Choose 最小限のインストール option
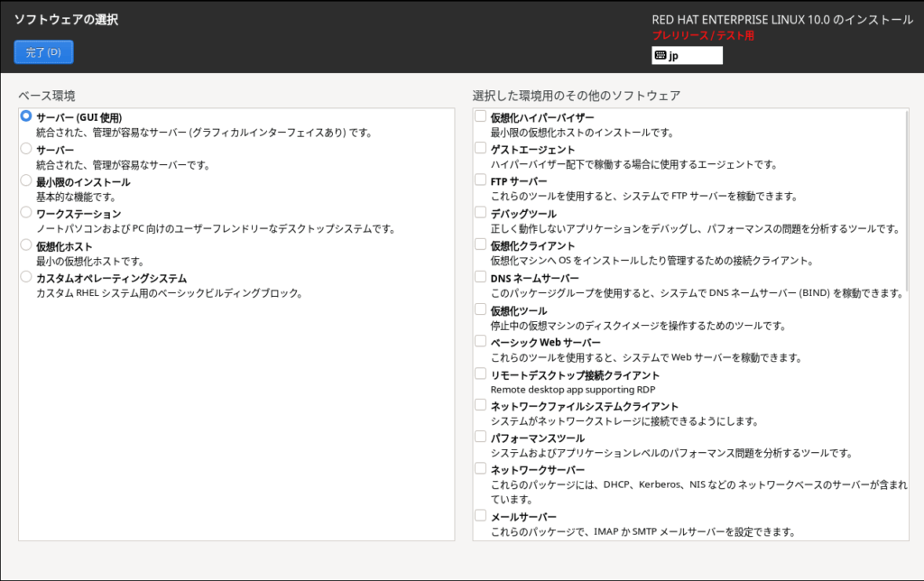 pos(26,180)
